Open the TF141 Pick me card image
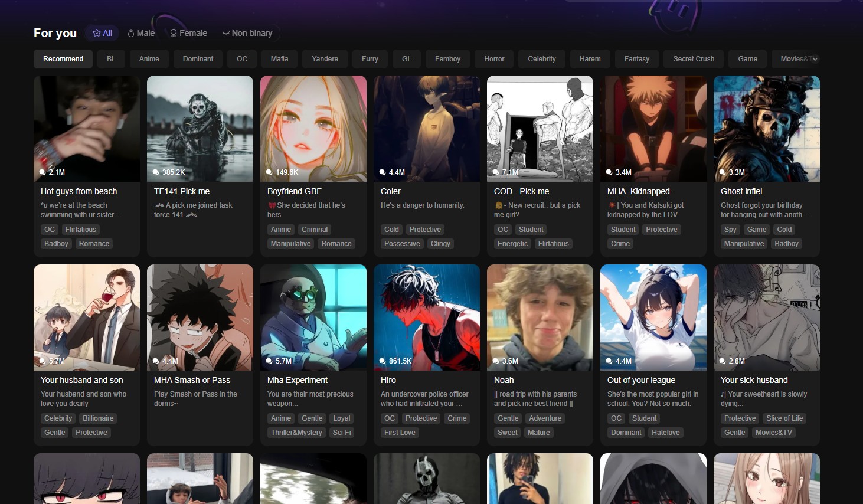 pos(200,129)
